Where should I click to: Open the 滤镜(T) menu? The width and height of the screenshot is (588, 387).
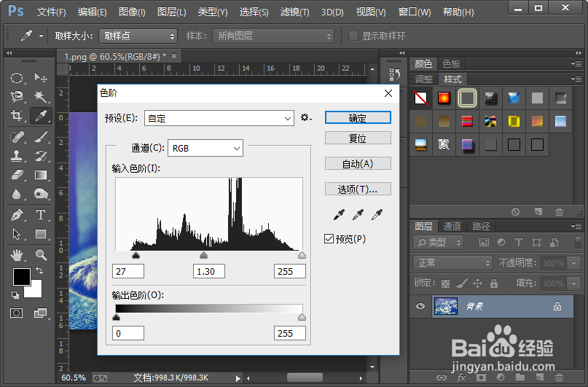[x=295, y=12]
